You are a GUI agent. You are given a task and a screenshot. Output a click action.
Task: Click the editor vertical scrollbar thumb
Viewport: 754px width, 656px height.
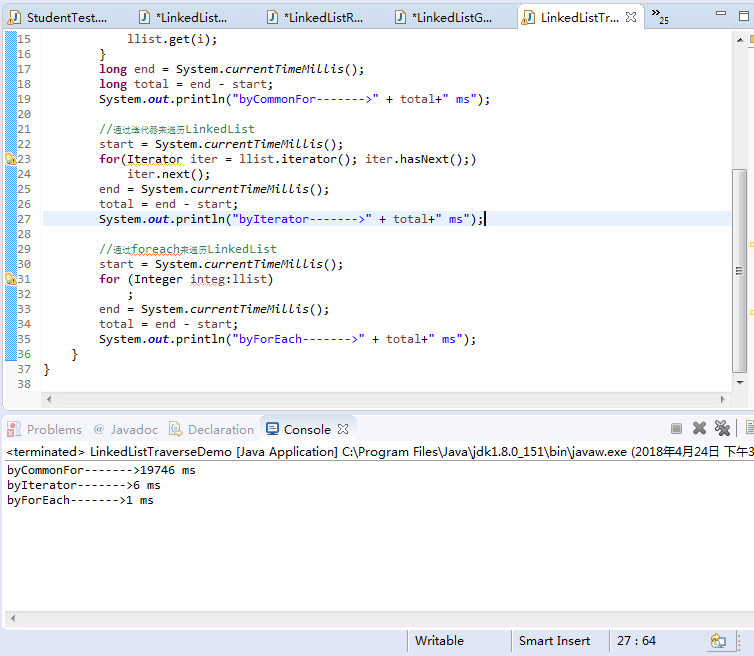coord(740,271)
